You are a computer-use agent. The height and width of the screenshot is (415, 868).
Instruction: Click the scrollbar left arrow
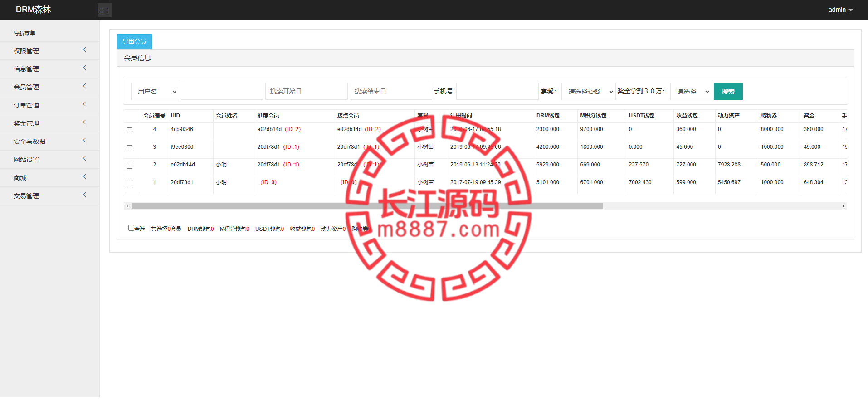(x=127, y=206)
